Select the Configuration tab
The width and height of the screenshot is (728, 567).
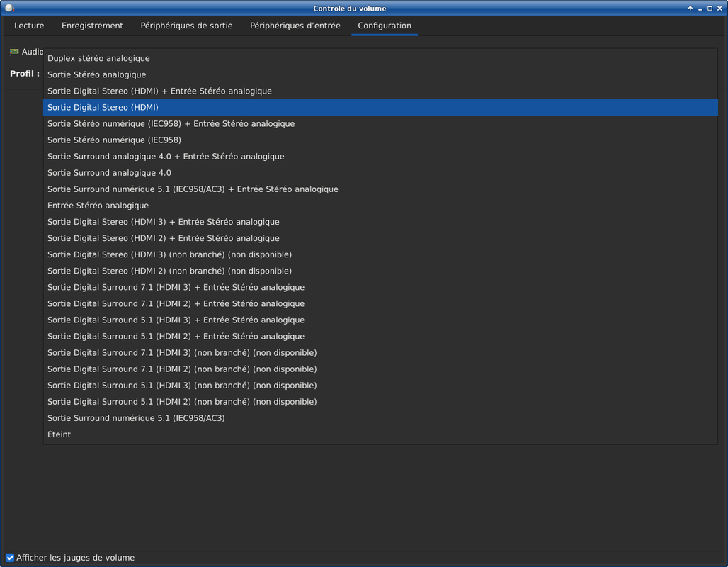point(385,26)
